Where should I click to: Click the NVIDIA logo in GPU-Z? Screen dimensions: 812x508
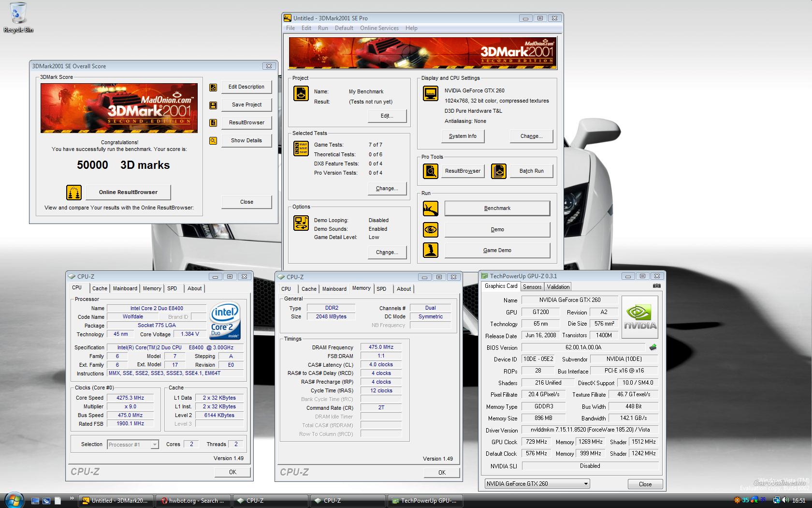tap(640, 316)
